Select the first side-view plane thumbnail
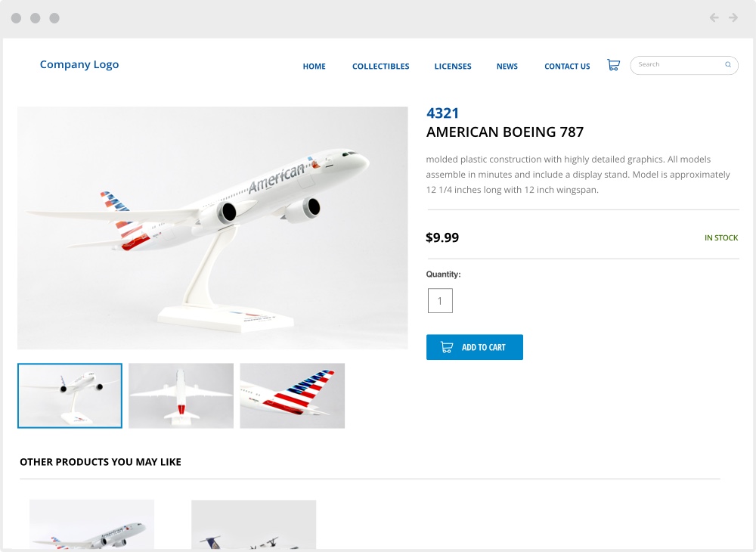Image resolution: width=756 pixels, height=552 pixels. [x=70, y=395]
